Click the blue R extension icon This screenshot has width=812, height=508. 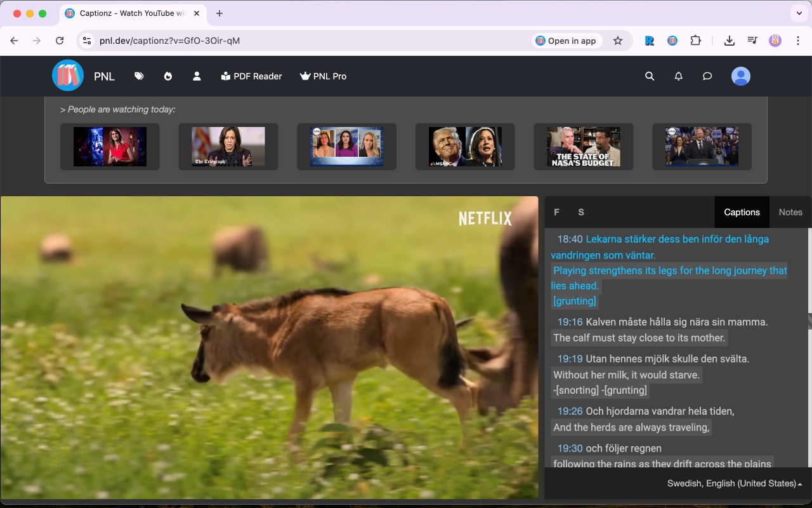(650, 41)
